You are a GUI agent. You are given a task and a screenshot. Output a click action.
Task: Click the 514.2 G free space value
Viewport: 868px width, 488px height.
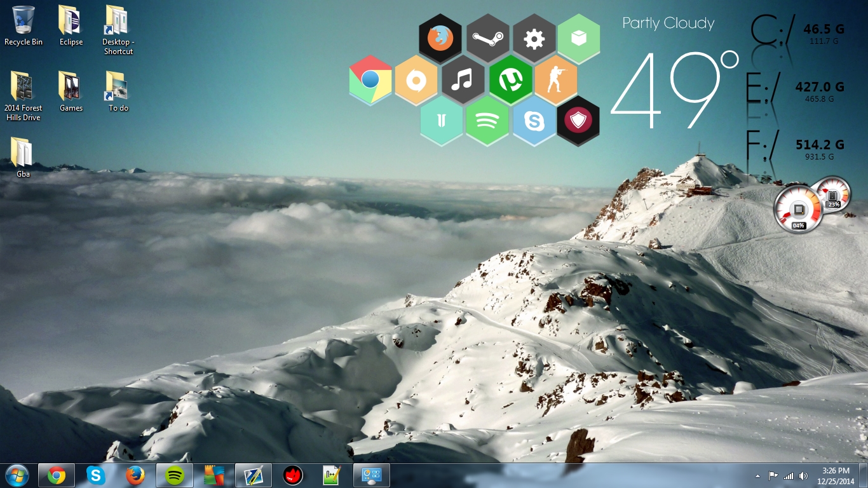pyautogui.click(x=820, y=145)
